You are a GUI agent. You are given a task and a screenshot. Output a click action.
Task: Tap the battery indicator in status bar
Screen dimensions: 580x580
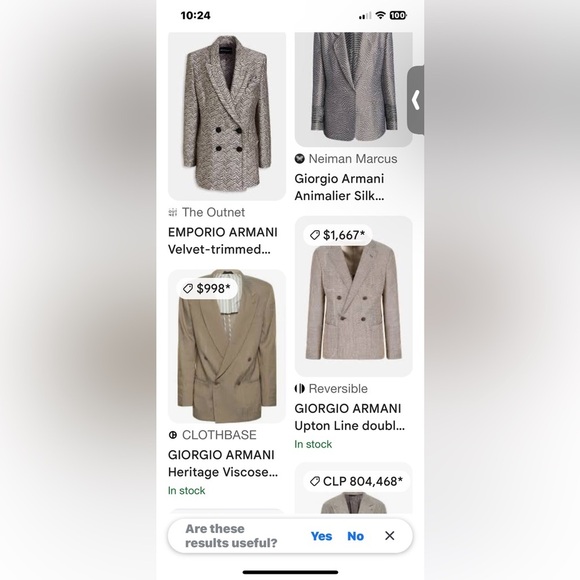point(398,15)
